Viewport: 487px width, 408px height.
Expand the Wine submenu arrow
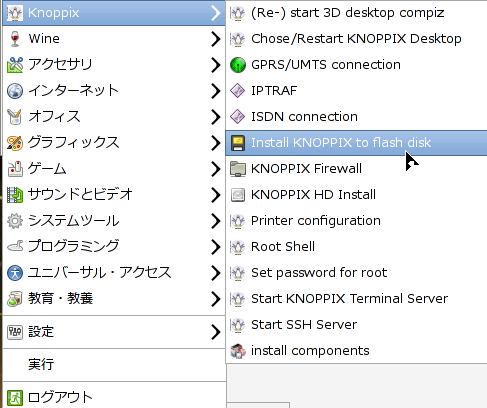pyautogui.click(x=216, y=39)
